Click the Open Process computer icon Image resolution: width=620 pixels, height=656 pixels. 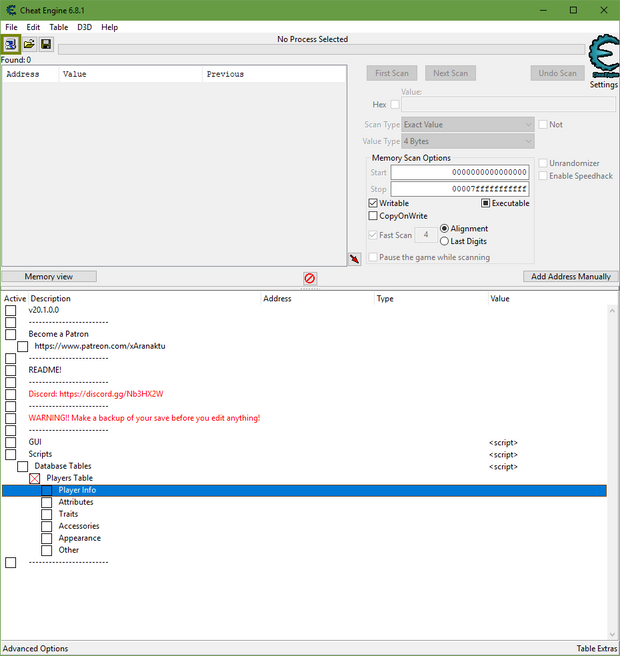pyautogui.click(x=11, y=45)
